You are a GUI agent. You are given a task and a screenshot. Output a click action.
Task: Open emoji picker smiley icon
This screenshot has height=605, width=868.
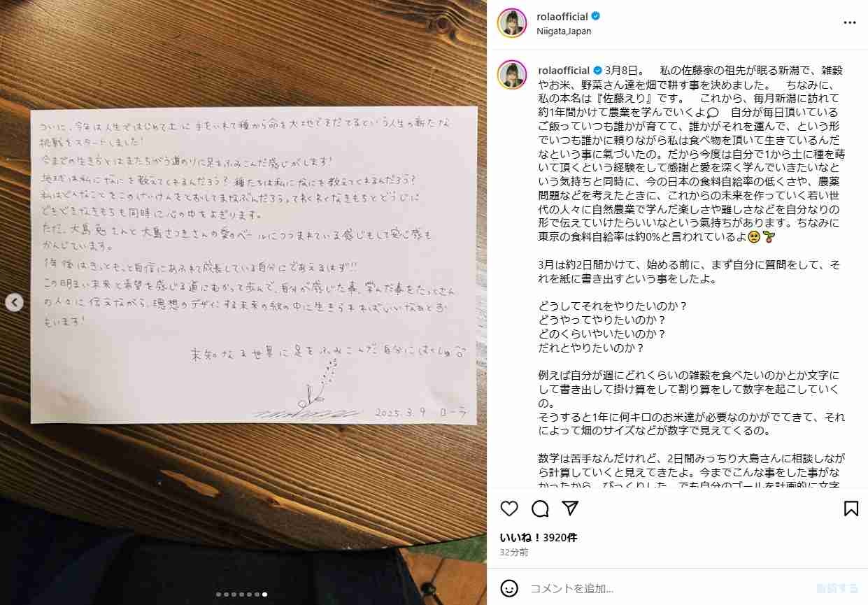point(509,588)
